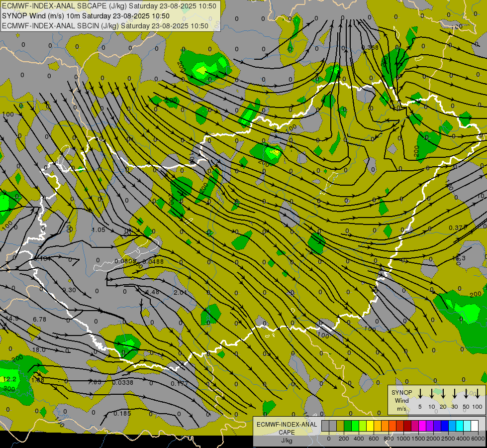The image size is (487, 448).
Task: Click the wind arrow above 5 m/s
Action: tap(420, 394)
